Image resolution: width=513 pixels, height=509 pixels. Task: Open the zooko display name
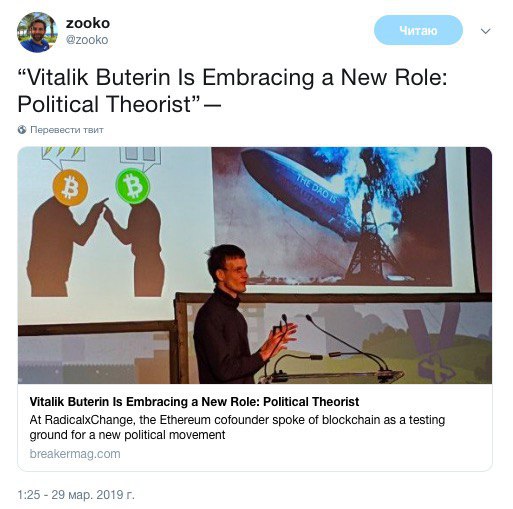point(88,23)
